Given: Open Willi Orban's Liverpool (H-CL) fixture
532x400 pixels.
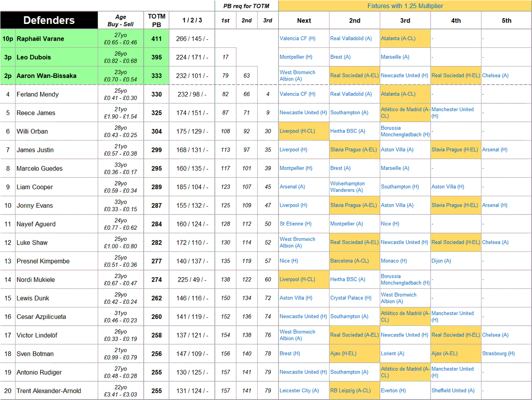Looking at the screenshot, I should [297, 132].
